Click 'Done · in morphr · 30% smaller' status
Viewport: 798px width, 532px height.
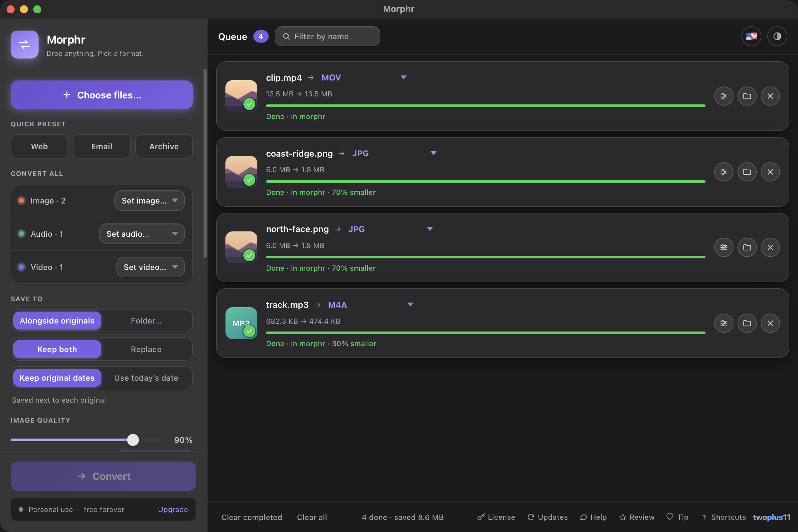pos(321,343)
